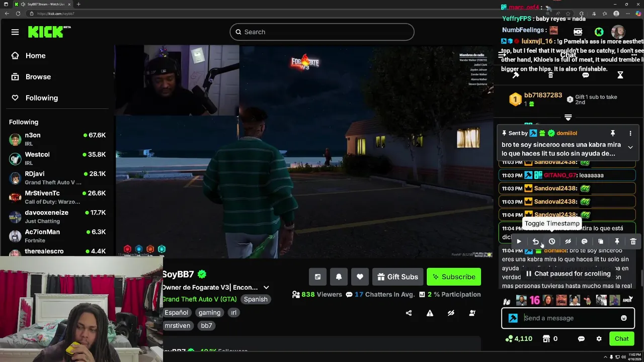The height and width of the screenshot is (362, 644).
Task: Focus the Kick search box
Action: pos(322,32)
